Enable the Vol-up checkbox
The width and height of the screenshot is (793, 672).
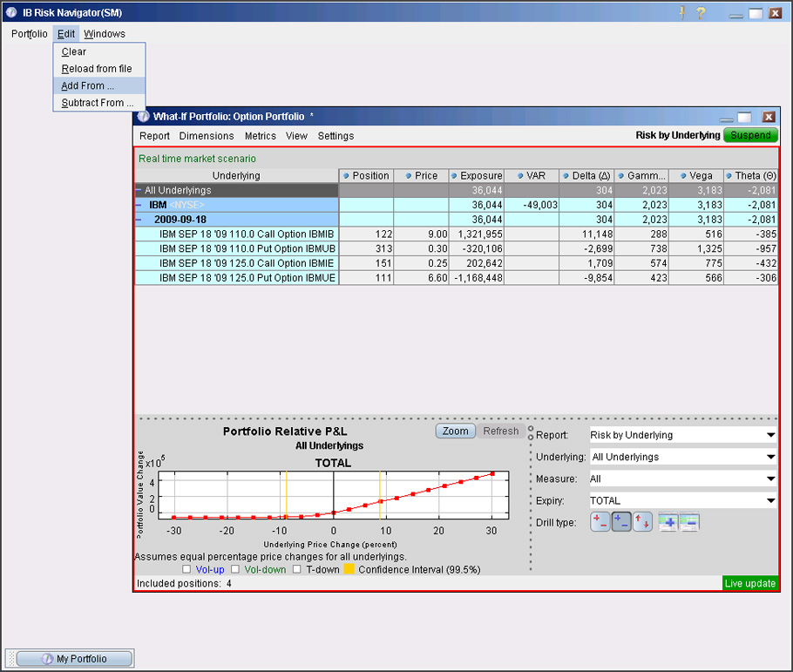186,569
